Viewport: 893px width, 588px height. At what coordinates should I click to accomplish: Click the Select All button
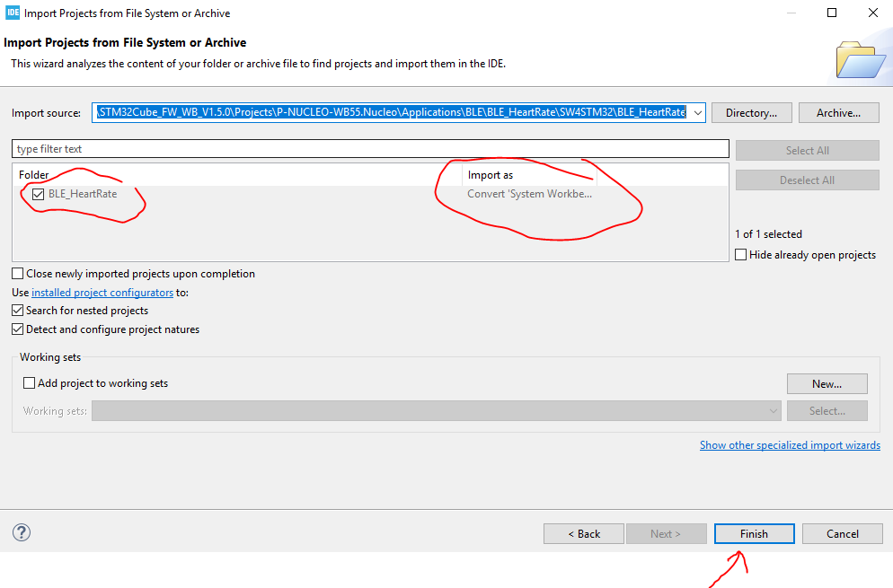point(807,150)
